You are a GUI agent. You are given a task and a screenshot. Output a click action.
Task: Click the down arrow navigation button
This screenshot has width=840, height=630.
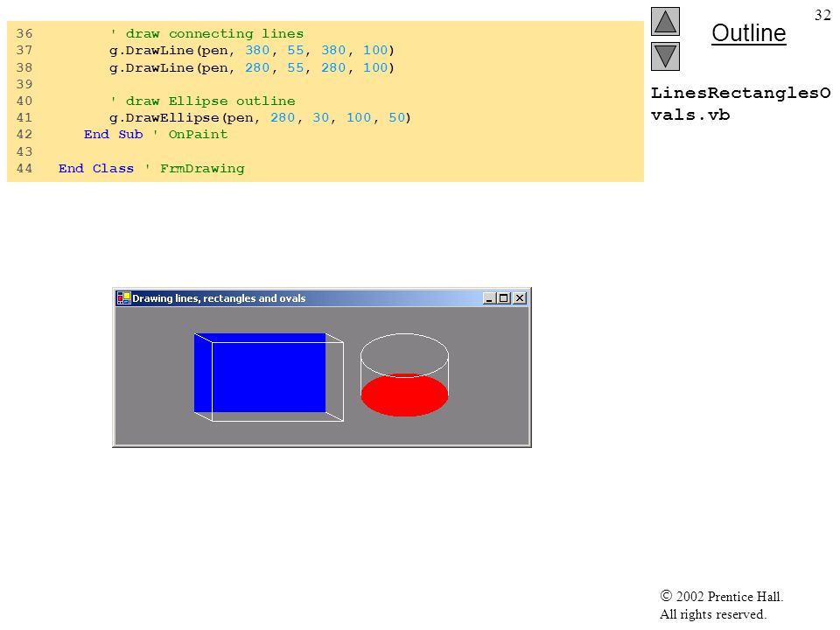(x=665, y=56)
